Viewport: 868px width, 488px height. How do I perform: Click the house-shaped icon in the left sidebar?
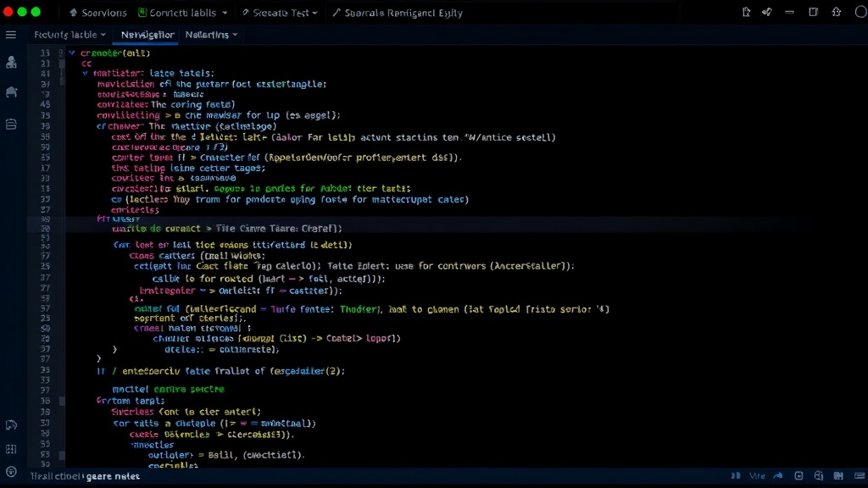click(x=11, y=91)
